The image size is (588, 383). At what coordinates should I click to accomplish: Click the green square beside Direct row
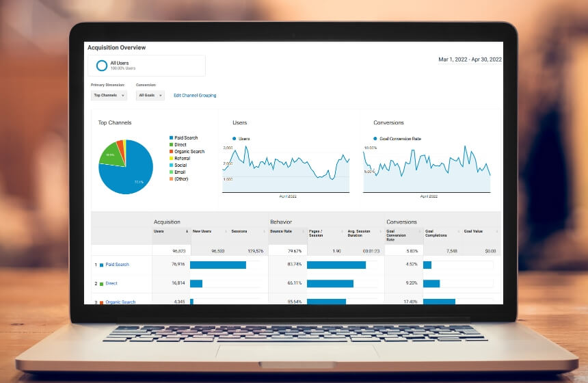pos(101,284)
